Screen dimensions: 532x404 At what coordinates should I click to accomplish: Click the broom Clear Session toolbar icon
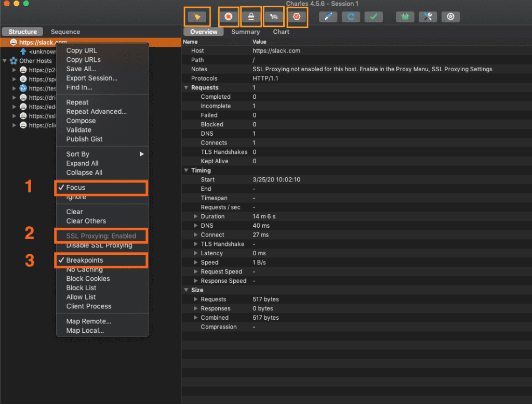197,17
